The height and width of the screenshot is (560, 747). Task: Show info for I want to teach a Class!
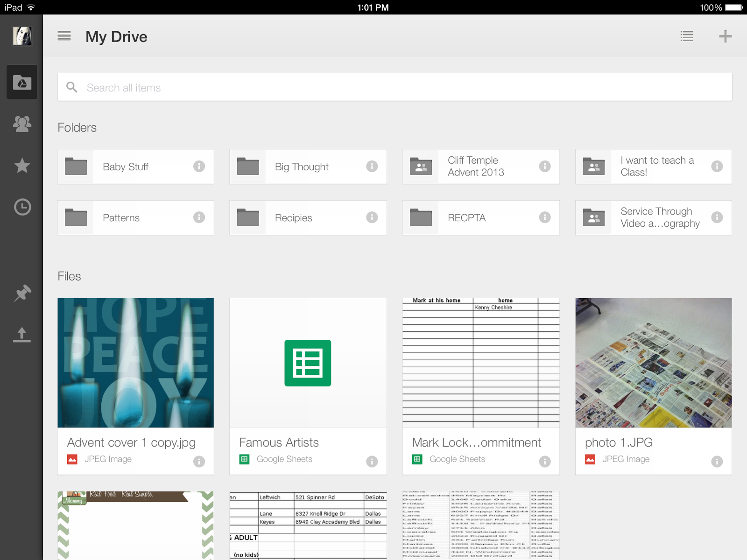(x=717, y=166)
